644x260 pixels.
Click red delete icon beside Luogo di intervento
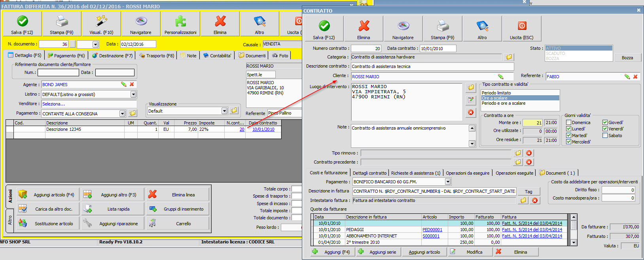(x=471, y=113)
